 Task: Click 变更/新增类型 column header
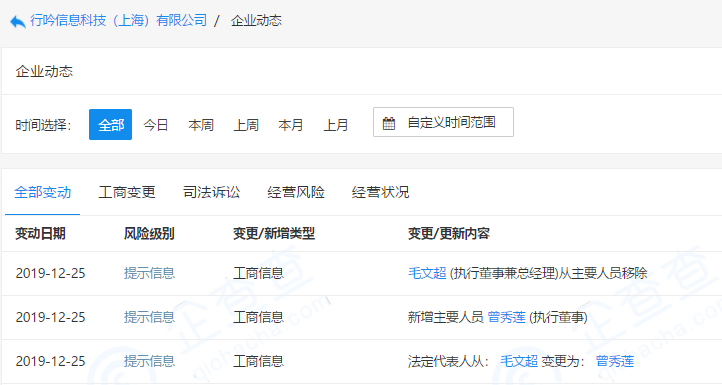[274, 233]
